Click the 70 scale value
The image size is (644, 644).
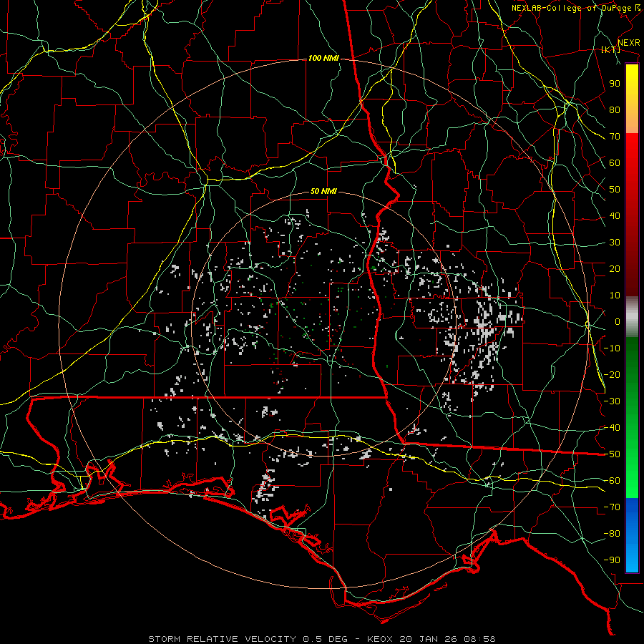(x=615, y=137)
